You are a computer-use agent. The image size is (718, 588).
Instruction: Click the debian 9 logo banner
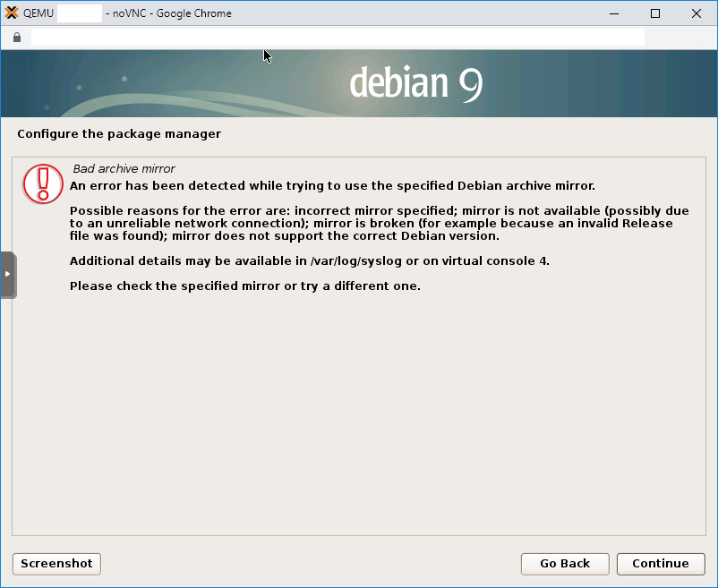point(415,84)
